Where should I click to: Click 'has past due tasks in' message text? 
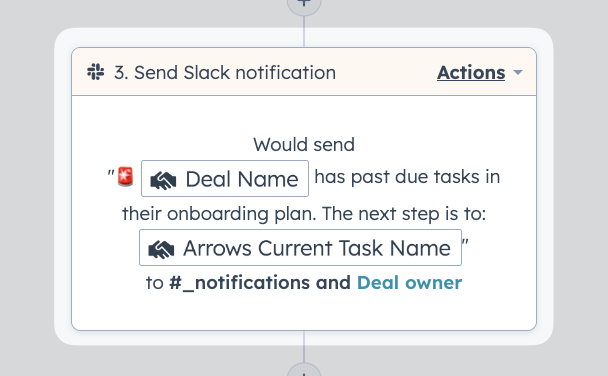(407, 177)
